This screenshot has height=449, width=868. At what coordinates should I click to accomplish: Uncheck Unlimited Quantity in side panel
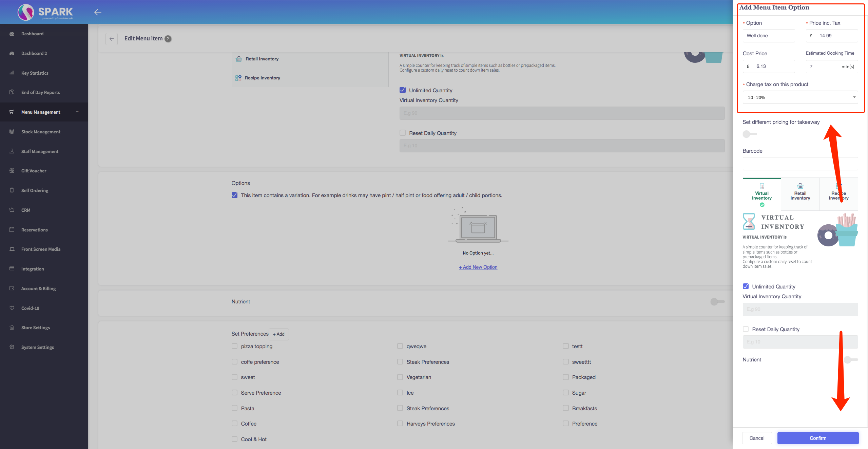(x=746, y=286)
